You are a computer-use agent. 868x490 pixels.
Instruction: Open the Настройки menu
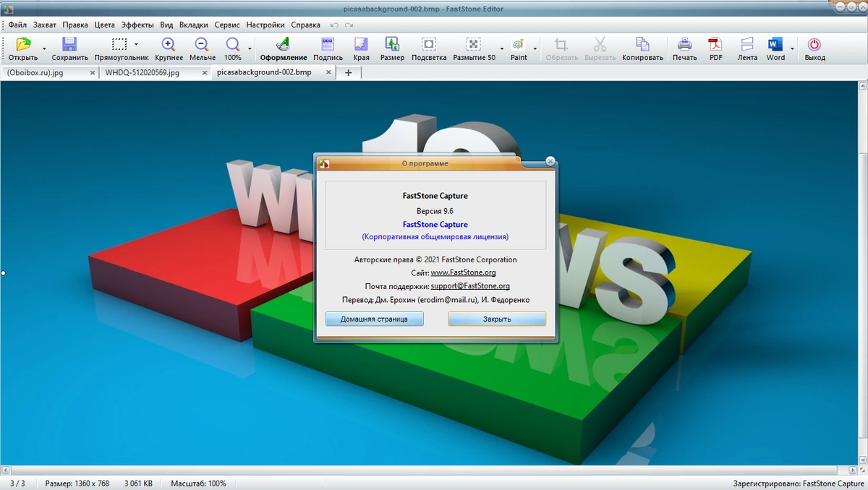coord(265,25)
